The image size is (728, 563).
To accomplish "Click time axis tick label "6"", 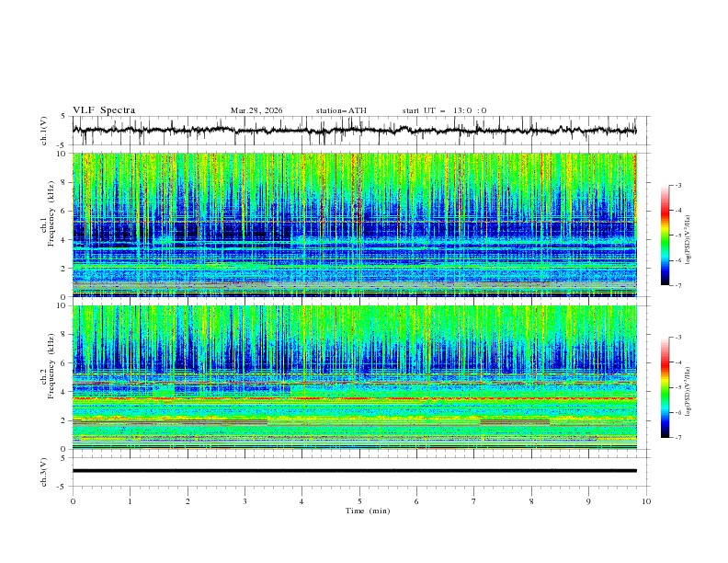I will (x=416, y=501).
